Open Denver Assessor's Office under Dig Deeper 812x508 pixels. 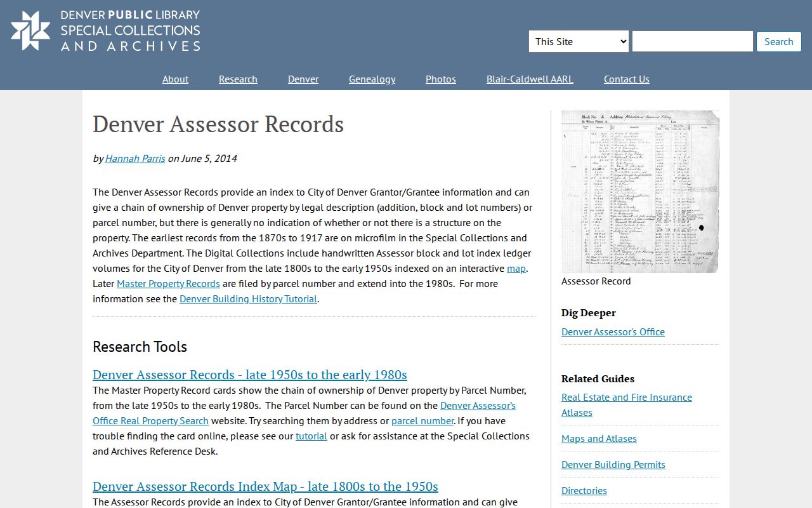pyautogui.click(x=613, y=331)
